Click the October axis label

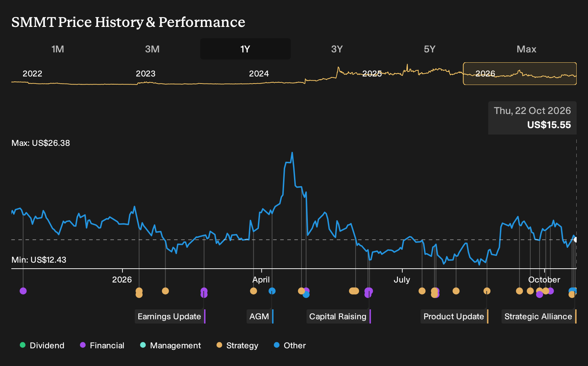pyautogui.click(x=544, y=280)
